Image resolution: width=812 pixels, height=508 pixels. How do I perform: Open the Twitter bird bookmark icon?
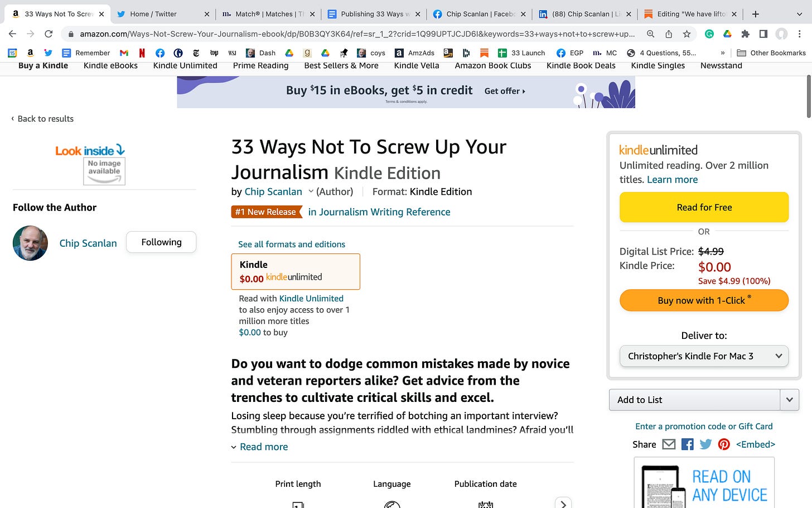tap(48, 53)
